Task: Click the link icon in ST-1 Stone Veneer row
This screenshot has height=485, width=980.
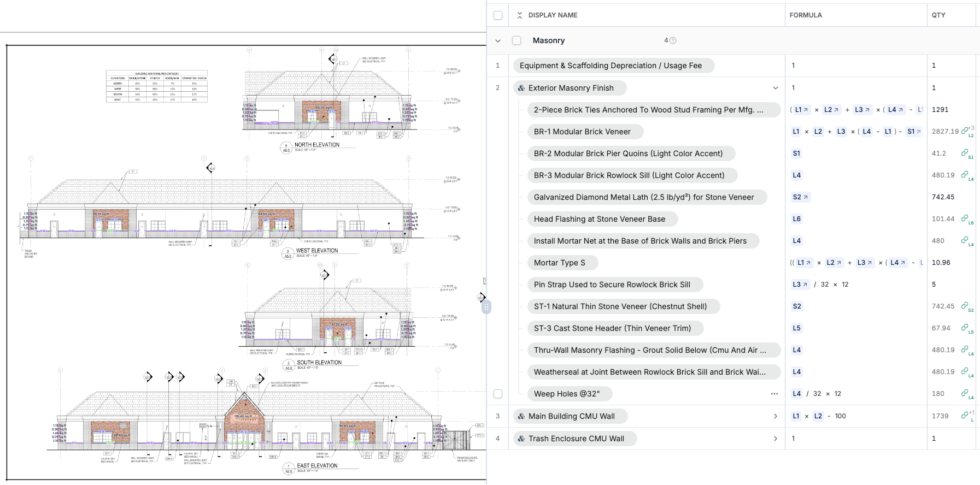Action: (965, 306)
